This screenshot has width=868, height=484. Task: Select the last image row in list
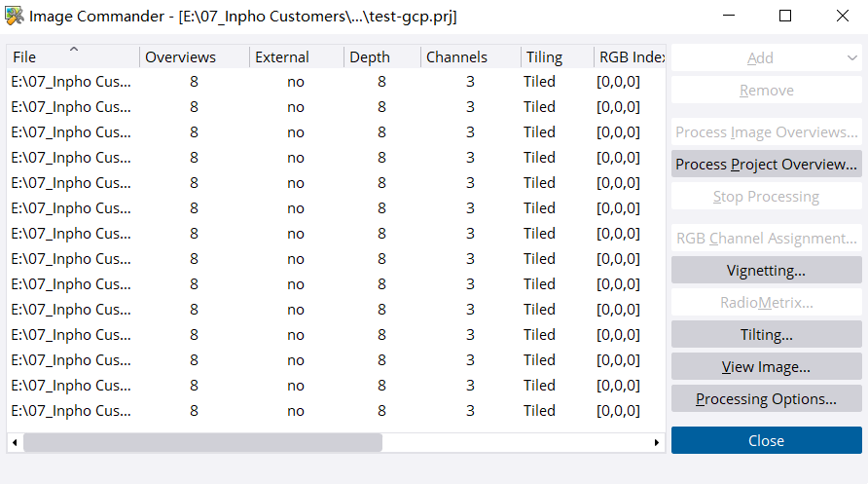coord(71,411)
